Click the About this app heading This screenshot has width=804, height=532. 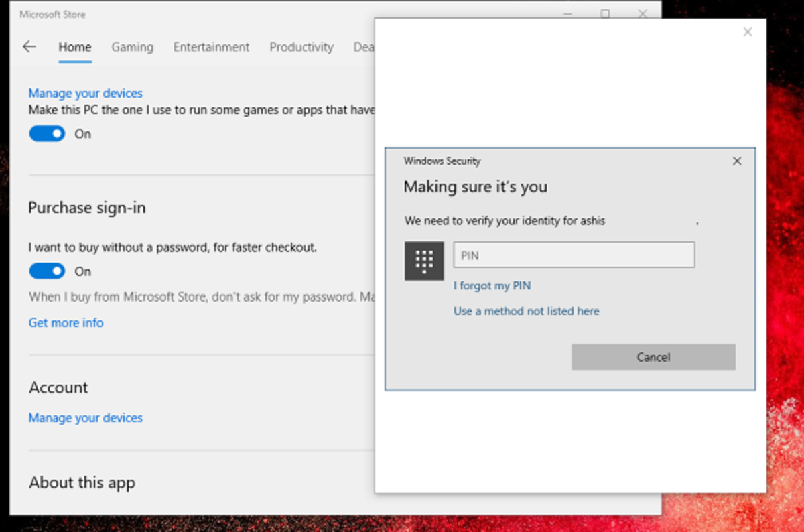coord(82,482)
